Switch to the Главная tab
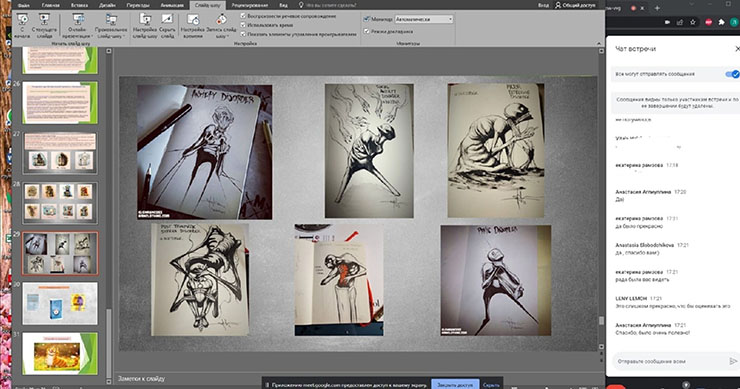Image resolution: width=740 pixels, height=389 pixels. (x=50, y=5)
